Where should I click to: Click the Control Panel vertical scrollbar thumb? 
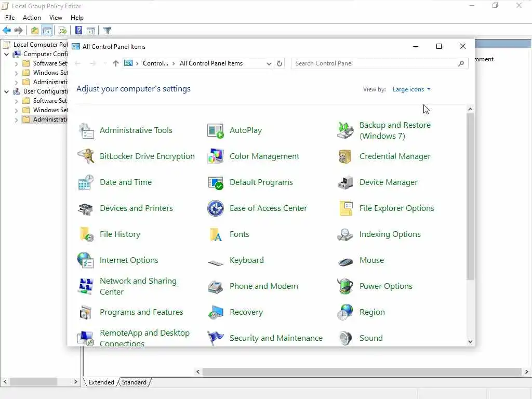[x=470, y=197]
